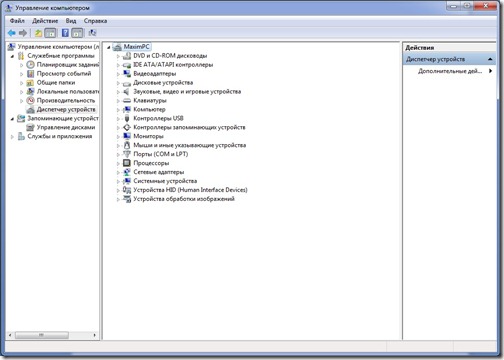The image size is (504, 360).
Task: Click the Видеоадаптеры device icon
Action: [127, 74]
